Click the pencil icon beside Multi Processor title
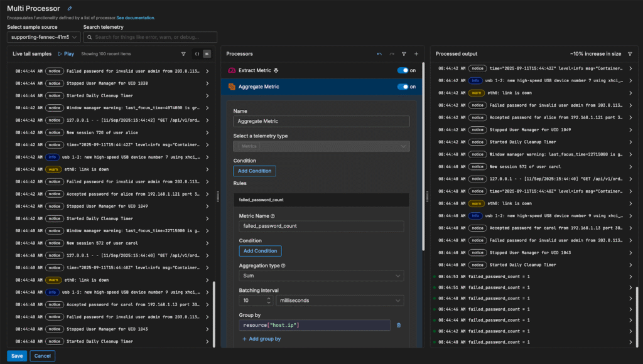Viewport: 643px width, 364px height. tap(70, 9)
